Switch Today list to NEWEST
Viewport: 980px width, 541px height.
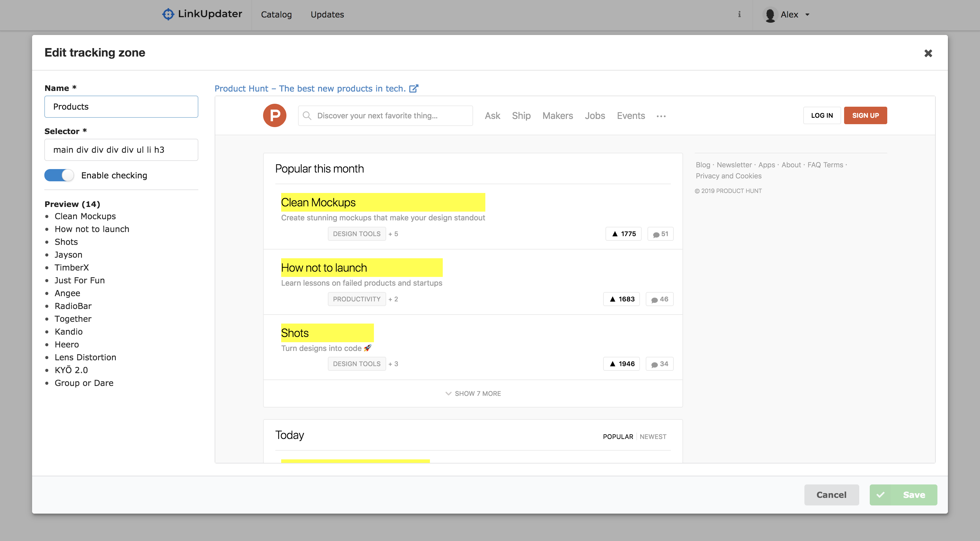point(653,436)
